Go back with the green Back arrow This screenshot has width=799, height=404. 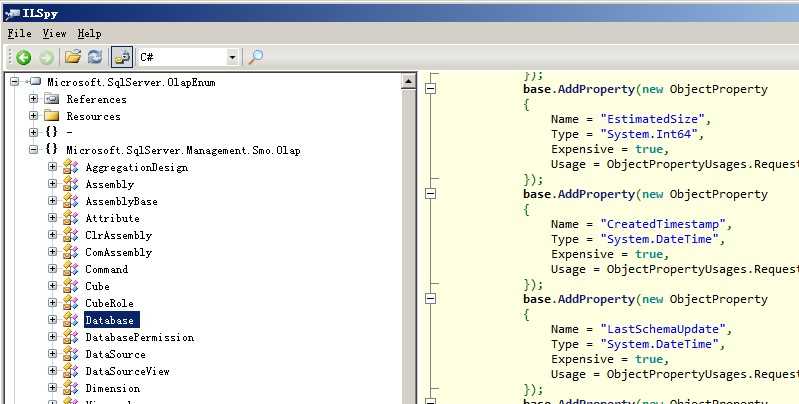23,57
